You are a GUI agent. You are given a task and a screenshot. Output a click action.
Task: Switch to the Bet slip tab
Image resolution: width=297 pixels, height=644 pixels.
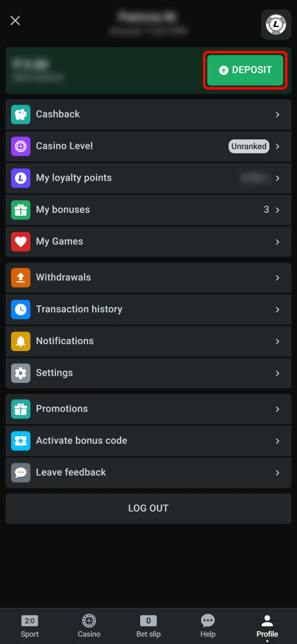point(148,625)
